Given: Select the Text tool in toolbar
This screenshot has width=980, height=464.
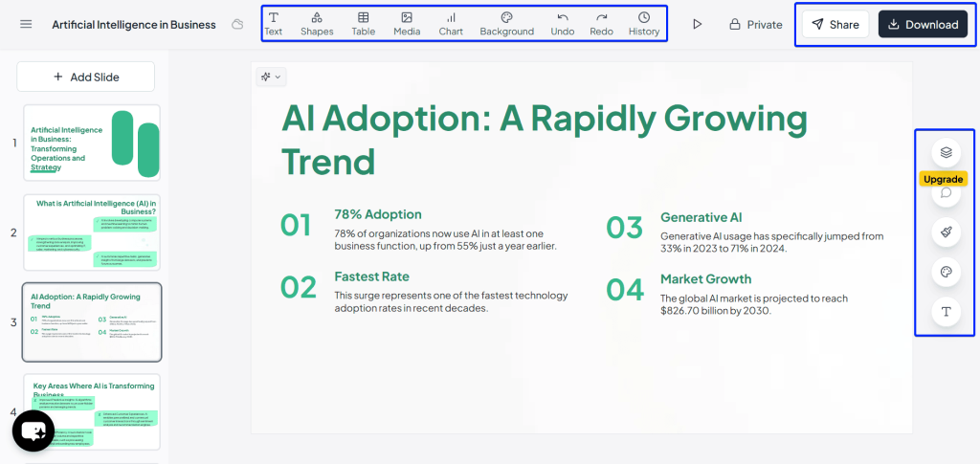Looking at the screenshot, I should [274, 24].
